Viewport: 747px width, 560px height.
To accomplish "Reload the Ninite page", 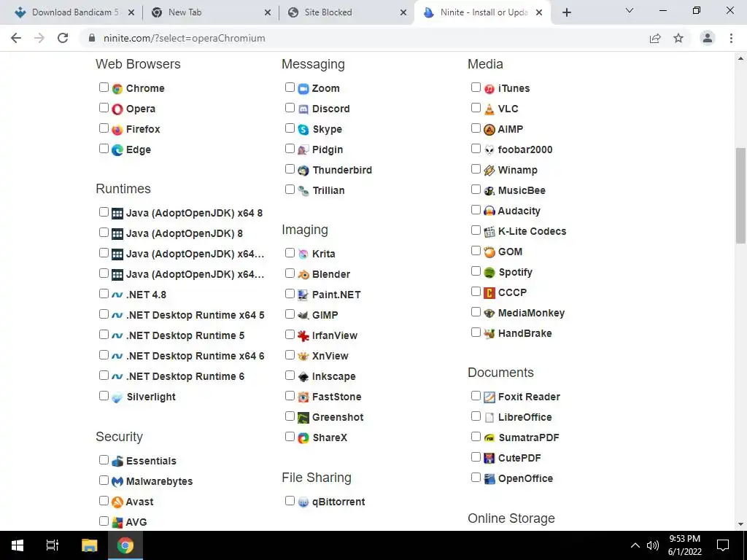I will click(63, 38).
